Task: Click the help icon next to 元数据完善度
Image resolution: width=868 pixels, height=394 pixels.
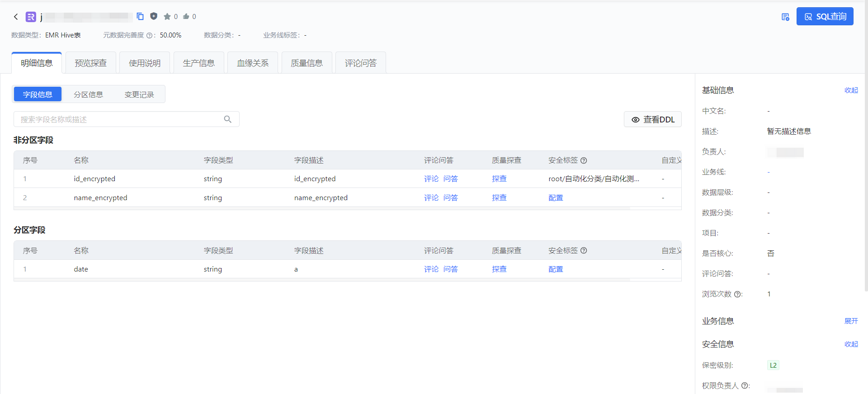Action: [x=149, y=35]
